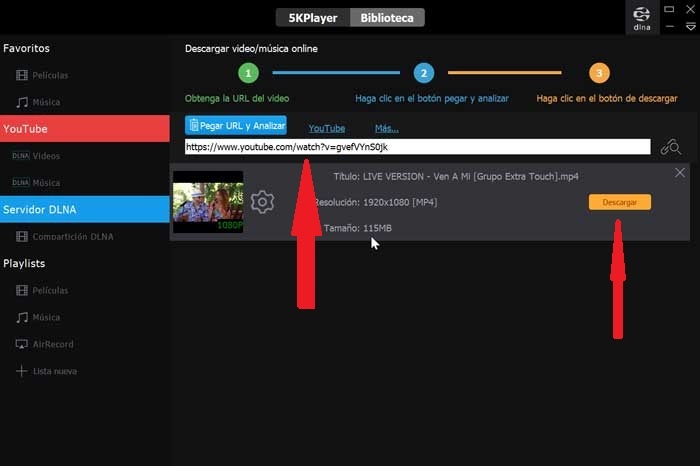Click the Playlists header
700x466 pixels.
(24, 263)
